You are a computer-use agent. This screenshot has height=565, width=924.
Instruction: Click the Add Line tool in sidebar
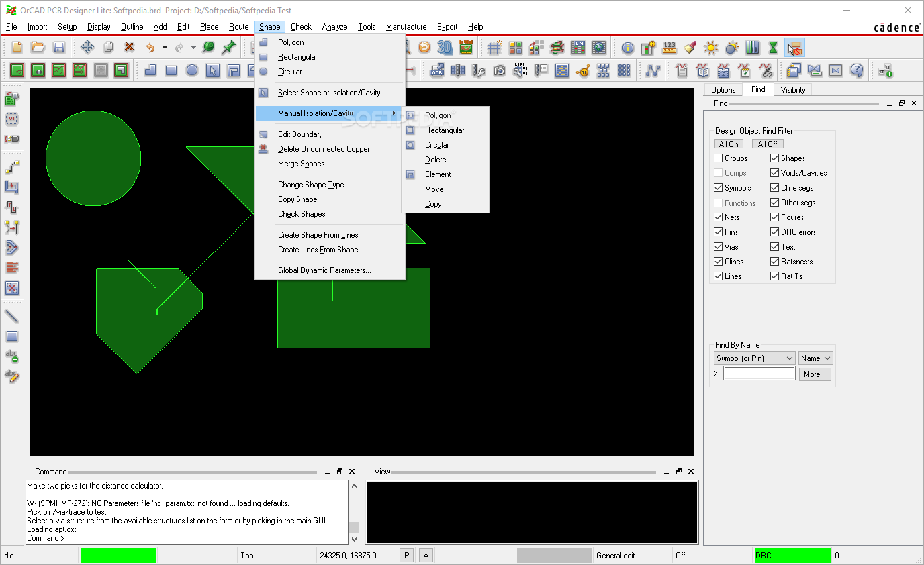pos(11,316)
